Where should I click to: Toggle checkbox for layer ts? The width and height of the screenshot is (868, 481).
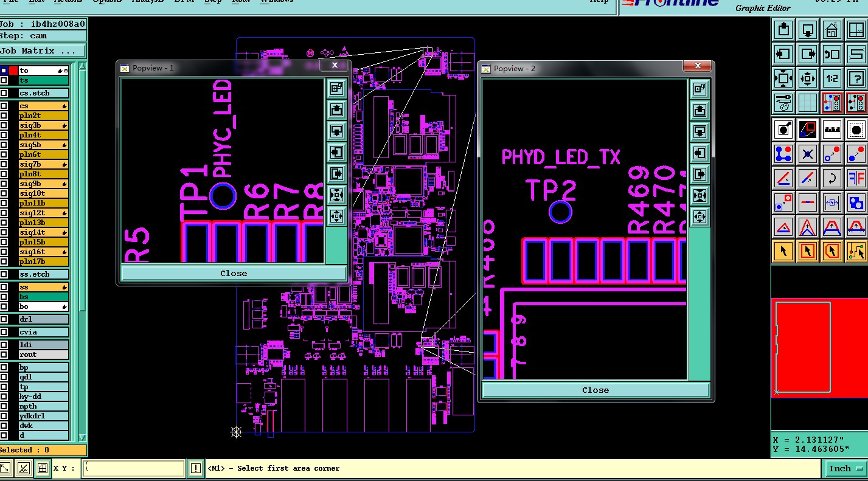click(x=4, y=80)
